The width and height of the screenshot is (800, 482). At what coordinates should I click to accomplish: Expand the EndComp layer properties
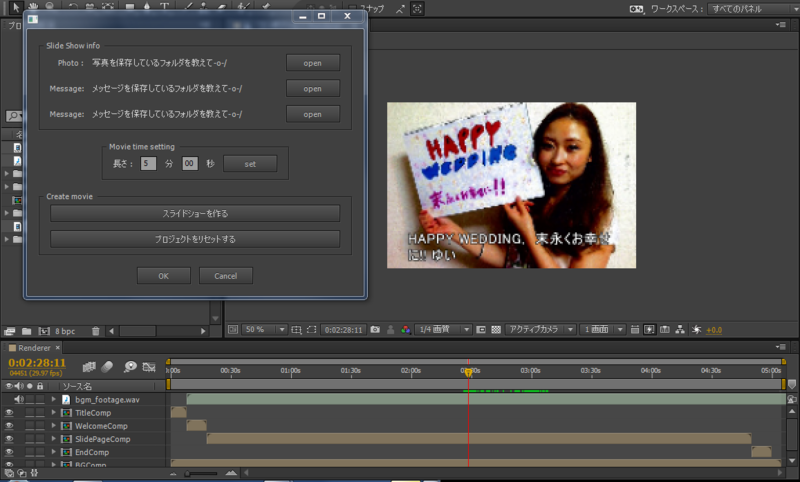pyautogui.click(x=54, y=452)
